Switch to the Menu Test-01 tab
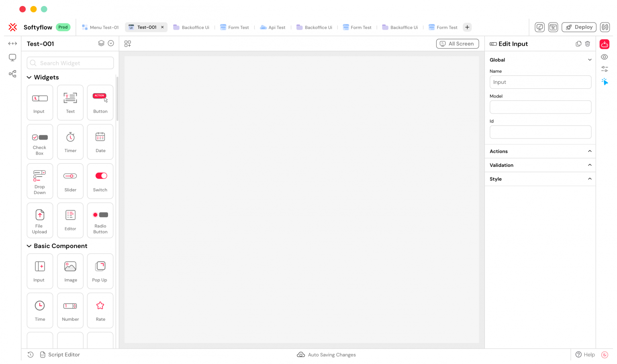 point(100,27)
